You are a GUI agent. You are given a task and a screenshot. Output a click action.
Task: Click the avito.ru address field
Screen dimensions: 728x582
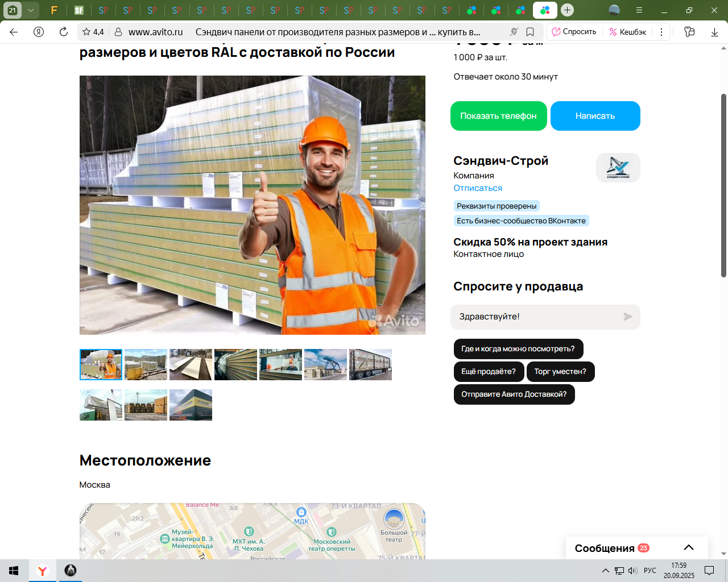pyautogui.click(x=155, y=32)
